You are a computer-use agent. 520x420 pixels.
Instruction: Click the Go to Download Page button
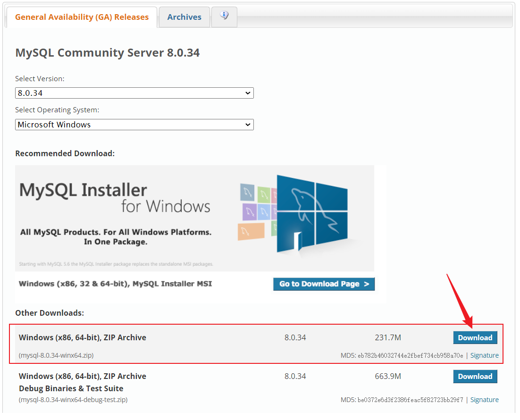pyautogui.click(x=324, y=284)
